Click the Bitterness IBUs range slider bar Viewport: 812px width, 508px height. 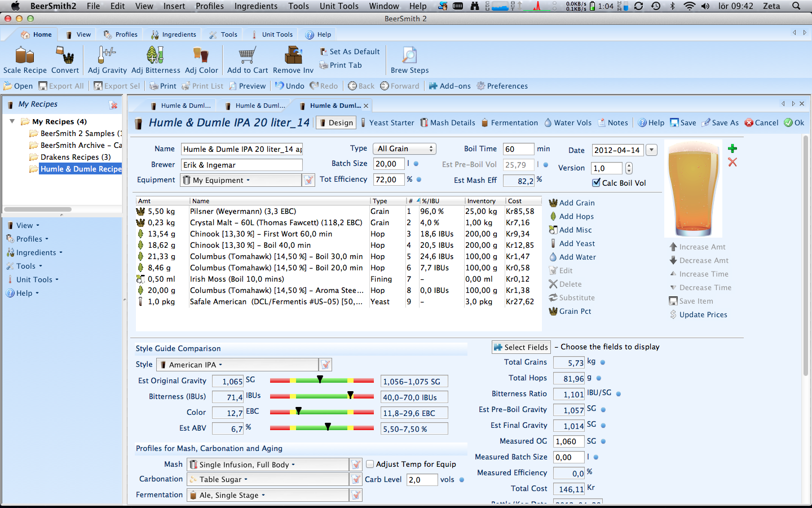(x=321, y=397)
